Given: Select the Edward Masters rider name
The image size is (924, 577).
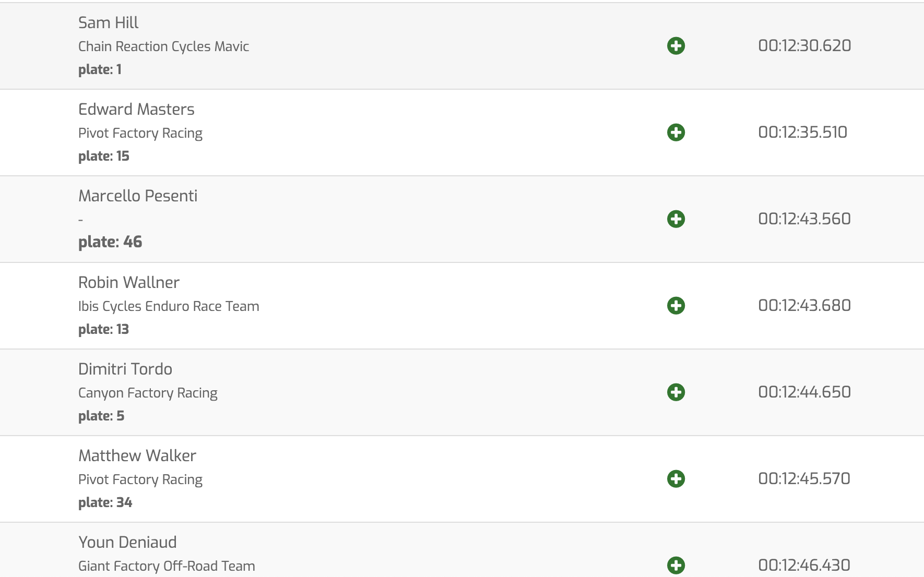Looking at the screenshot, I should point(136,109).
